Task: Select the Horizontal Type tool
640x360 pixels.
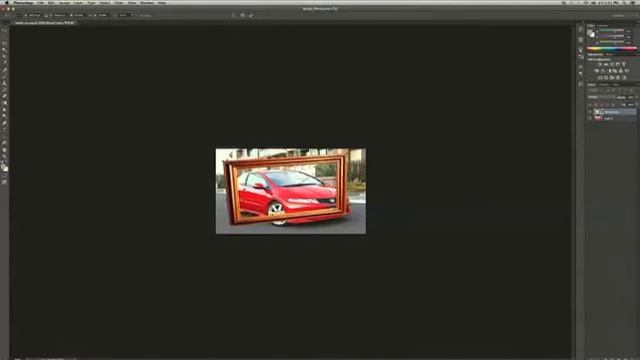Action: [x=4, y=130]
